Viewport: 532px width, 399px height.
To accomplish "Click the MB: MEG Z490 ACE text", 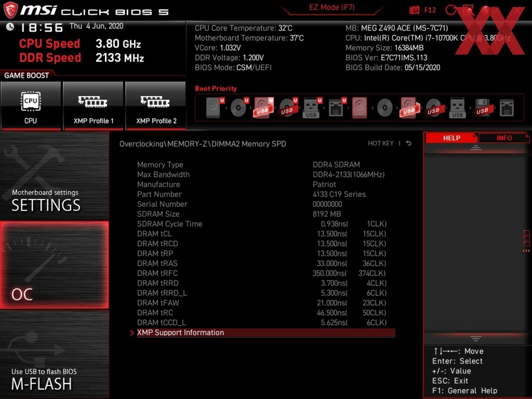I will tap(397, 28).
